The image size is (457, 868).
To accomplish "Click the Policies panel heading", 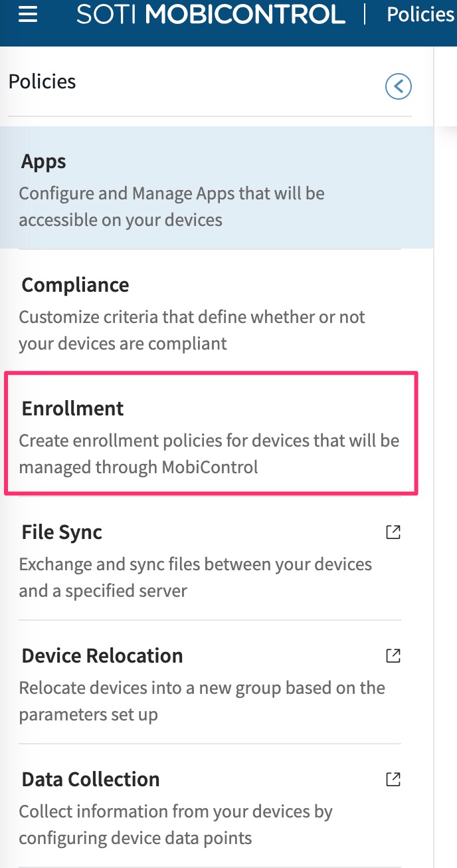I will click(42, 82).
